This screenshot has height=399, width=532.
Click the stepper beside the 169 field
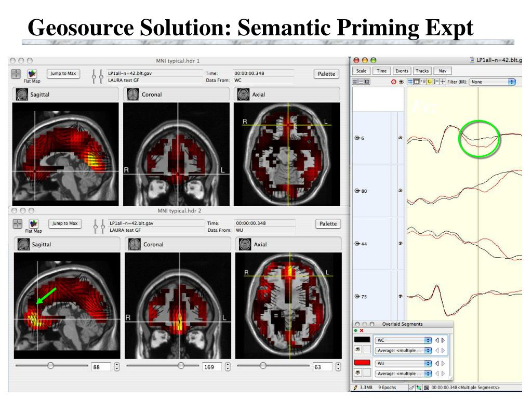[x=228, y=367]
